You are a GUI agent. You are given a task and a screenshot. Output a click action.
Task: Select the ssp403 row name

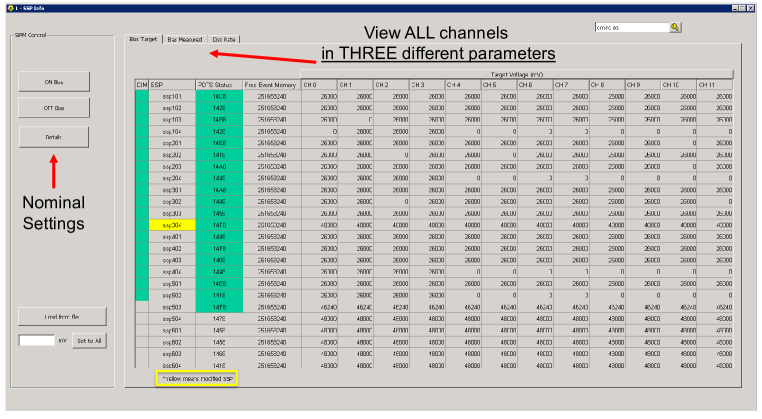pyautogui.click(x=172, y=260)
